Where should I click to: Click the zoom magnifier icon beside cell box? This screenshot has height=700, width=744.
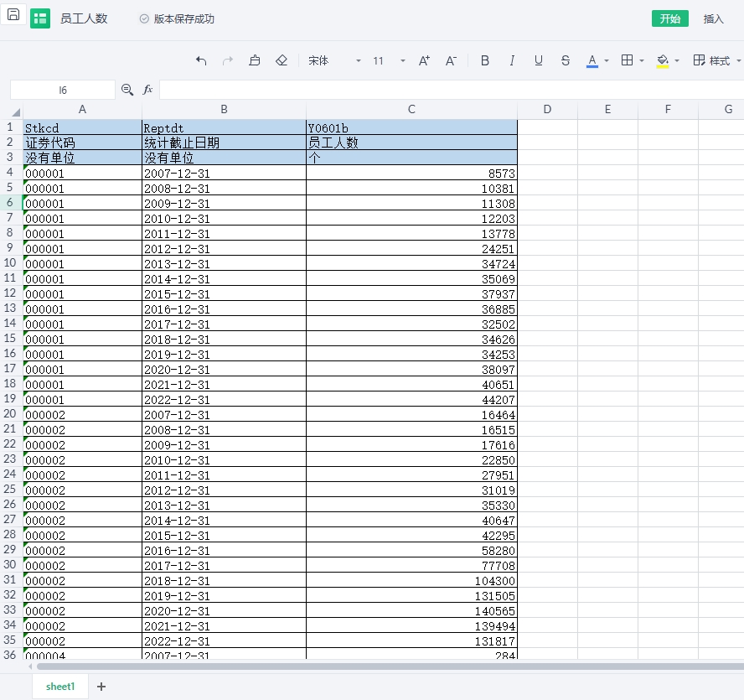(x=127, y=90)
